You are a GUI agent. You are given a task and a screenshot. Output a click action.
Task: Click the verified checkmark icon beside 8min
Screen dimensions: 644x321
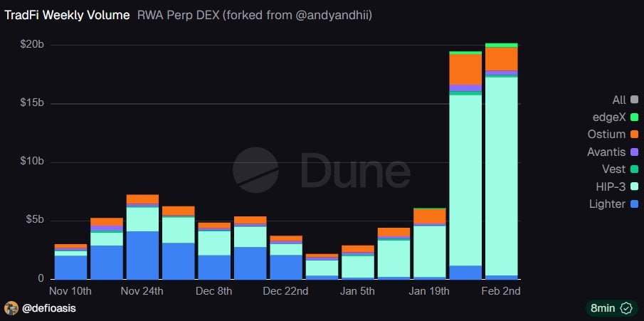(x=626, y=308)
